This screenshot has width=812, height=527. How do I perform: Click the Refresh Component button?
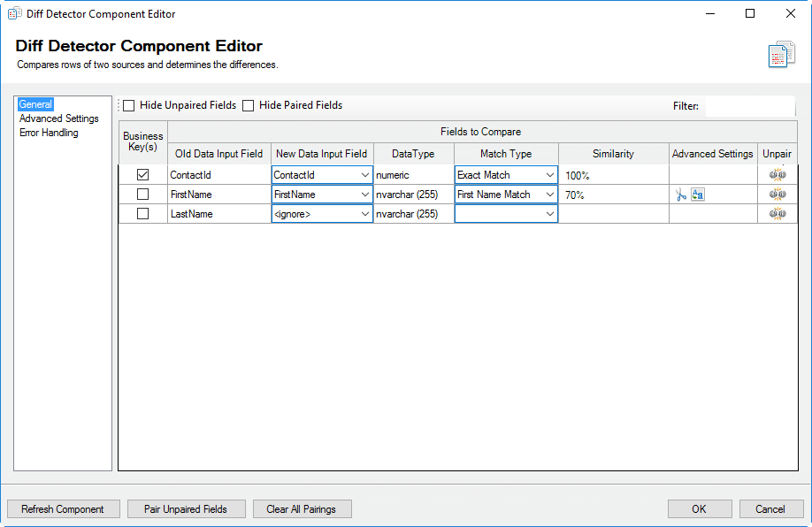coord(63,508)
